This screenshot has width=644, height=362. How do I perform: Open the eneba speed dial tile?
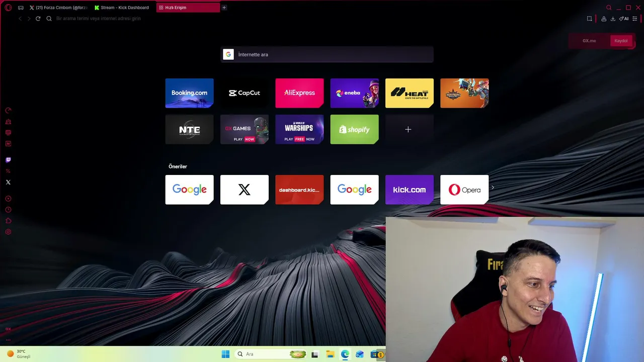click(x=354, y=93)
